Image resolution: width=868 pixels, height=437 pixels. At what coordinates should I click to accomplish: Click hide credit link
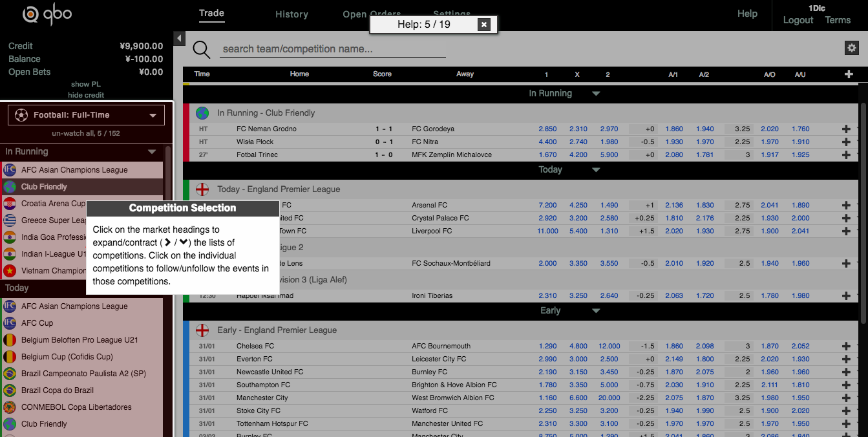point(86,95)
